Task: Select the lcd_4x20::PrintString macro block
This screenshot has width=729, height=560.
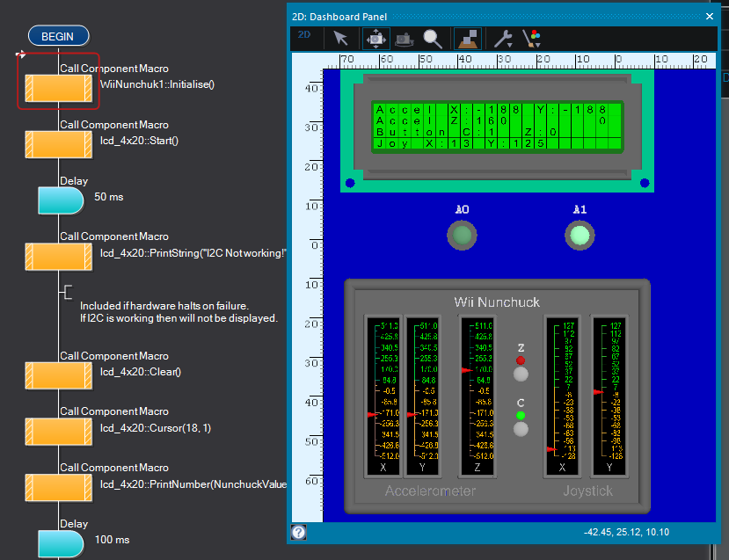Action: point(59,256)
